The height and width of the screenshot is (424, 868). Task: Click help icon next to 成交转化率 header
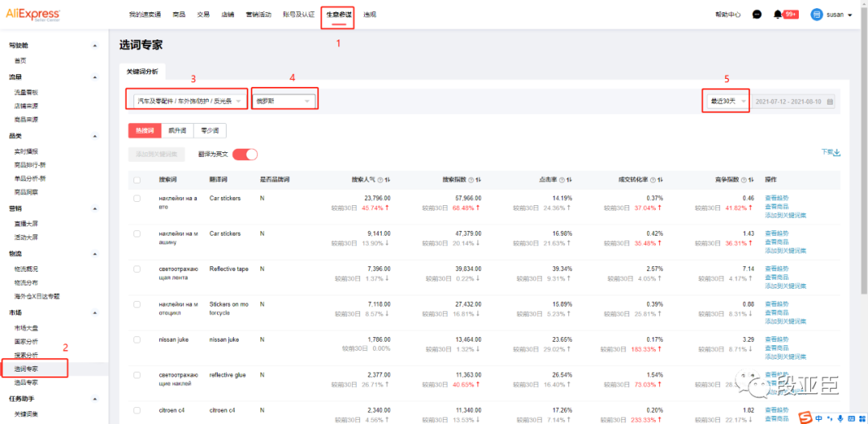(x=652, y=180)
